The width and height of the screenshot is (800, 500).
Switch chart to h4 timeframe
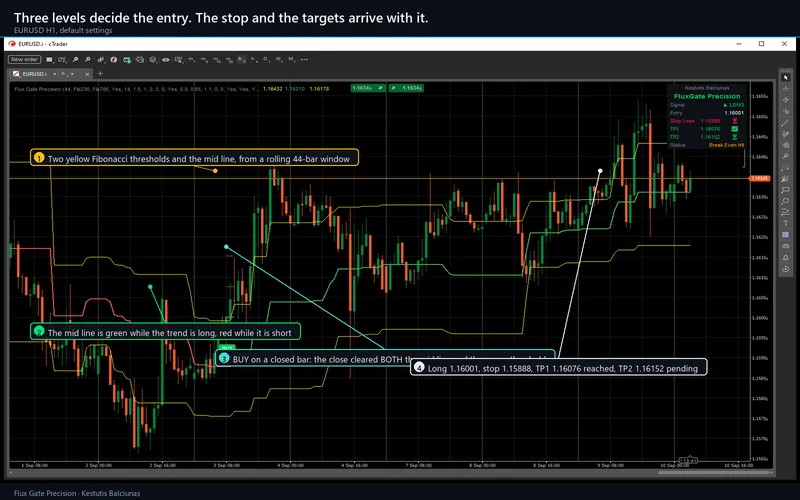(254, 60)
